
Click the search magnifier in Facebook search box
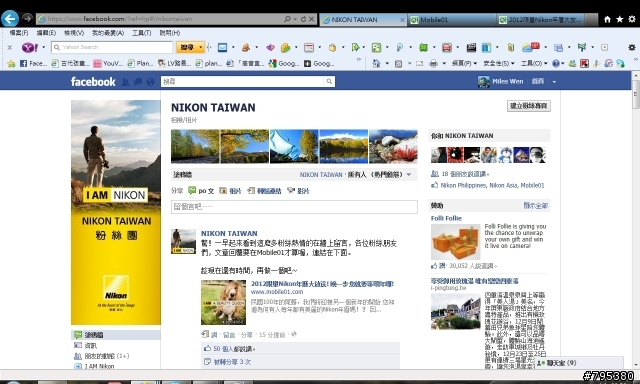(x=329, y=82)
